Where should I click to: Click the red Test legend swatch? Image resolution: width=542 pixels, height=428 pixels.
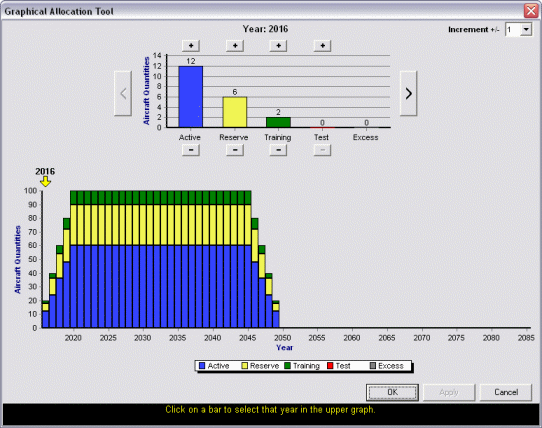[330, 366]
